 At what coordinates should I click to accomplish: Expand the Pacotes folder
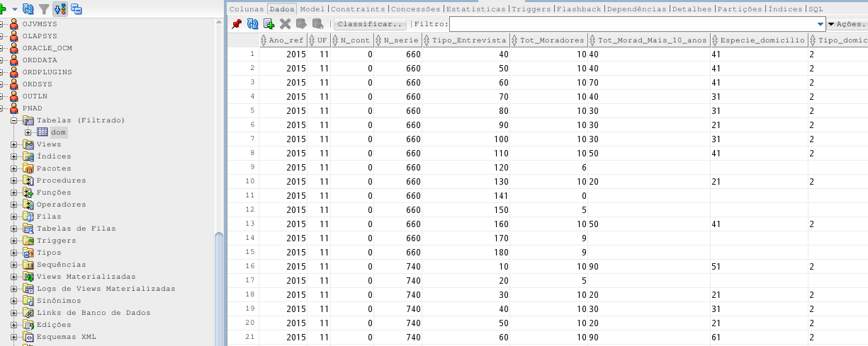click(14, 168)
